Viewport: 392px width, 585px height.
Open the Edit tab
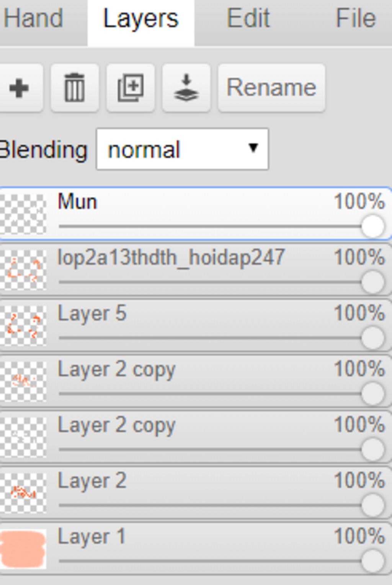click(x=248, y=18)
